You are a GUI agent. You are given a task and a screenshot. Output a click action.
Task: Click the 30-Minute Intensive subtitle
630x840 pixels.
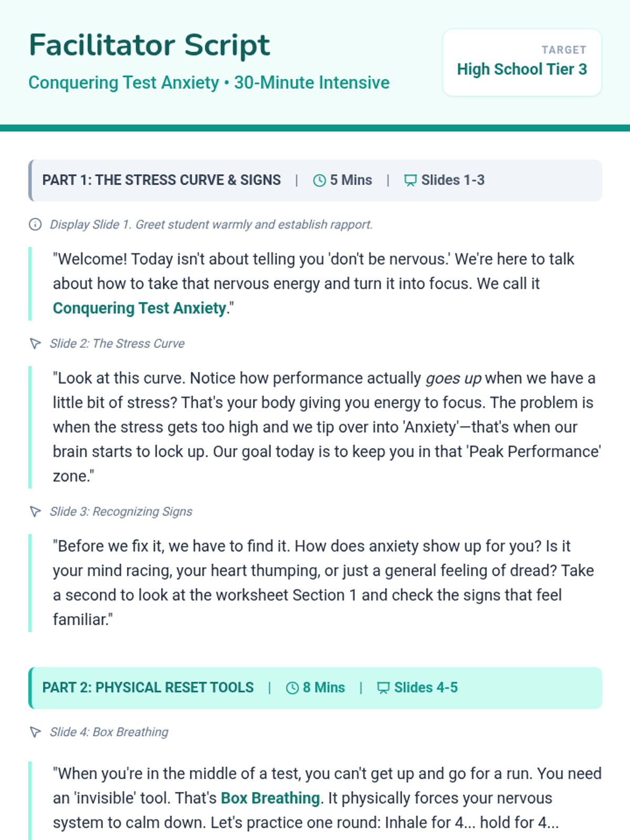pyautogui.click(x=312, y=82)
